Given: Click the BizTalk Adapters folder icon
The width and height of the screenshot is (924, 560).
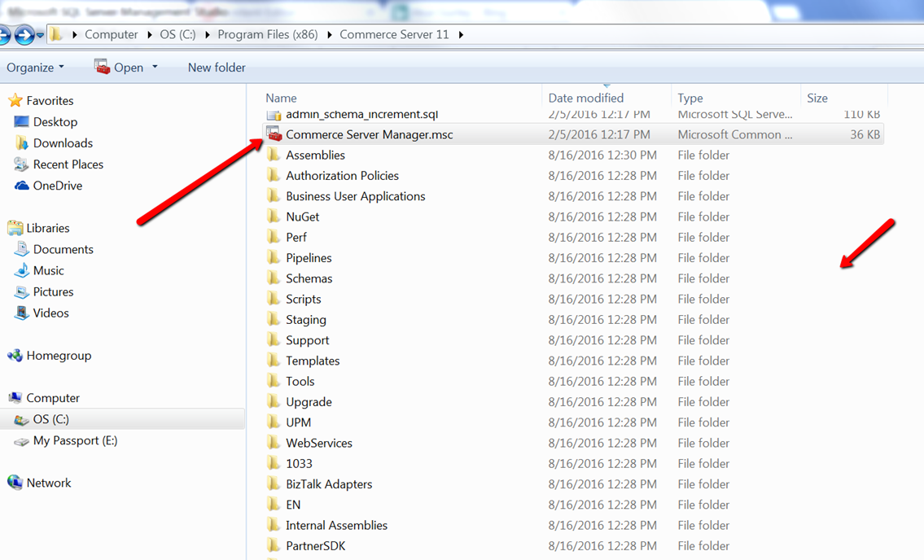Looking at the screenshot, I should (x=273, y=484).
